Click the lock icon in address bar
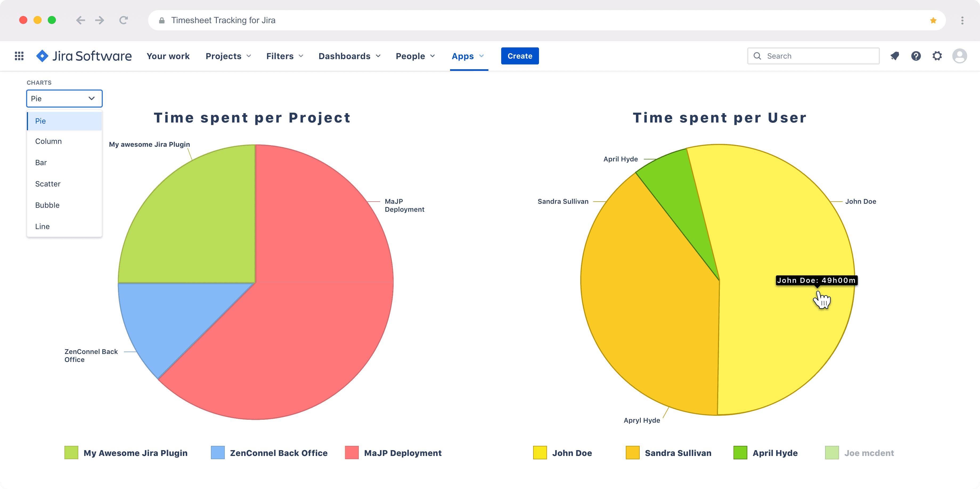Image resolution: width=980 pixels, height=489 pixels. click(x=162, y=21)
